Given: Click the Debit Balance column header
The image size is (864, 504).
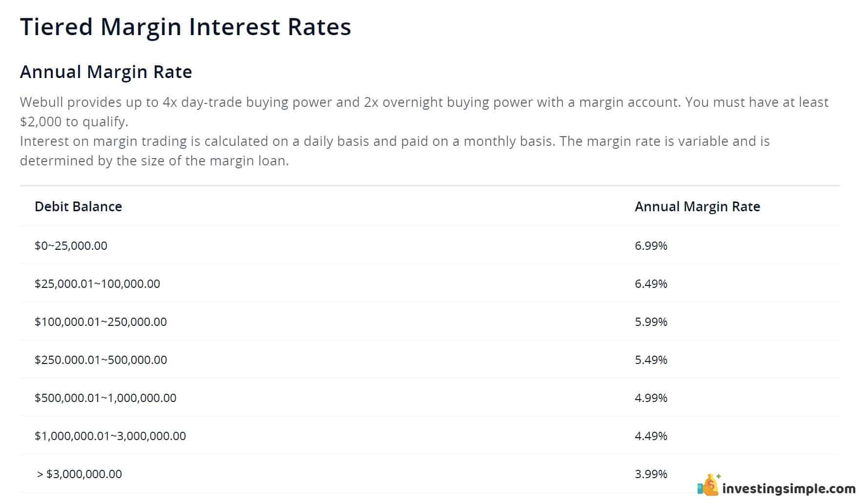Looking at the screenshot, I should click(x=78, y=206).
